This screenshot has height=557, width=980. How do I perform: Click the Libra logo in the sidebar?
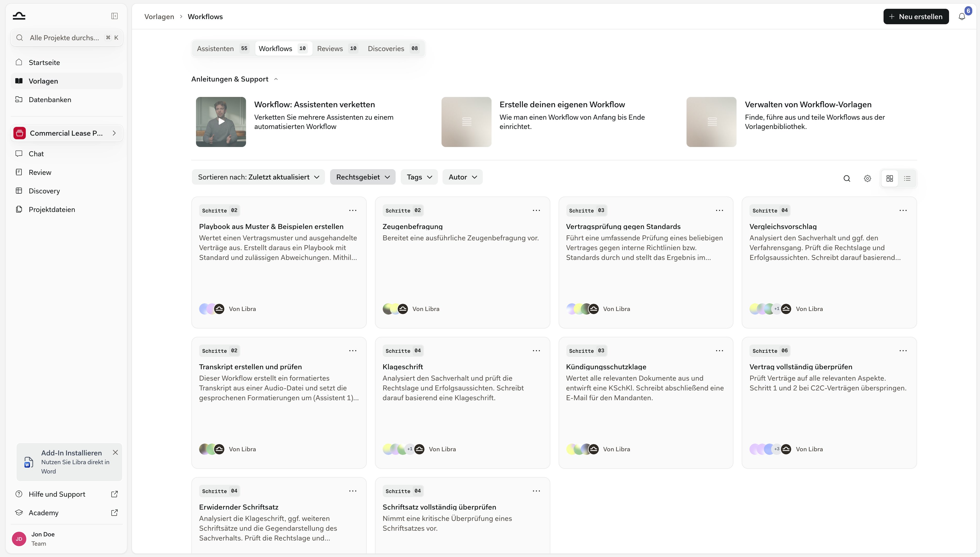[19, 16]
